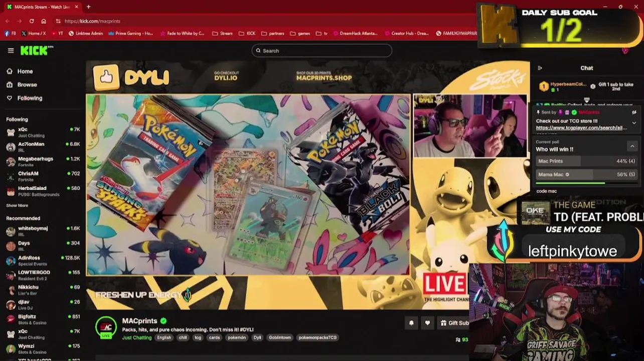The width and height of the screenshot is (644, 361).
Task: Open Nikkichu recommended channel
Action: 43,290
